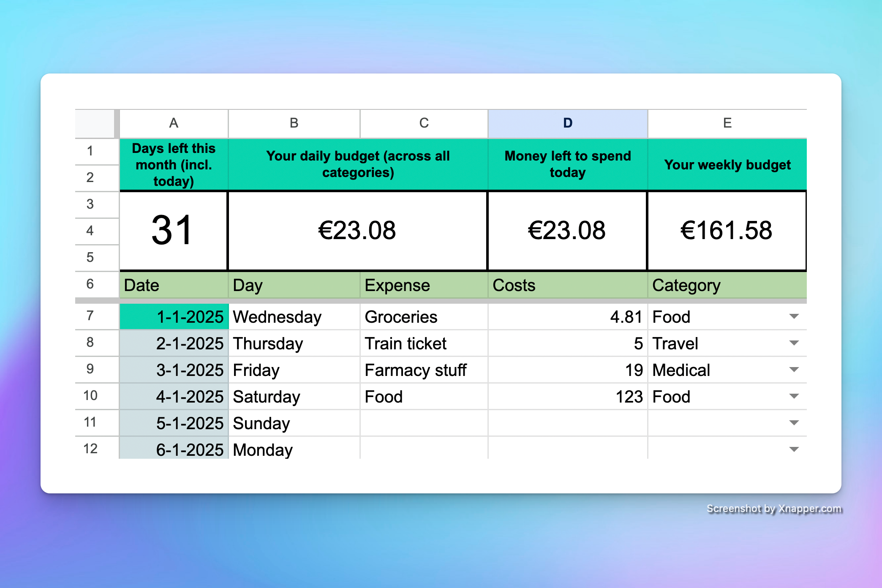Select column D header
882x588 pixels.
[567, 123]
